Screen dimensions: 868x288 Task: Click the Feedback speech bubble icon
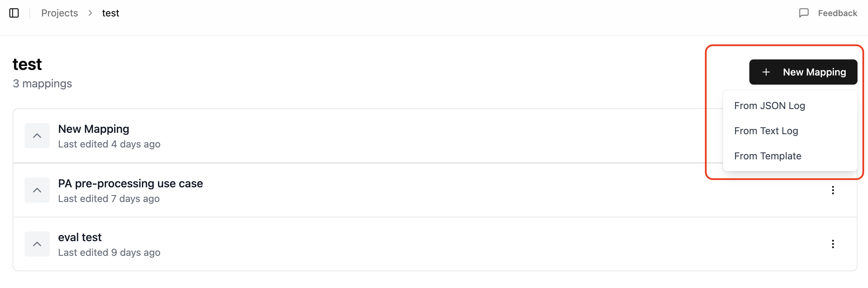point(804,13)
